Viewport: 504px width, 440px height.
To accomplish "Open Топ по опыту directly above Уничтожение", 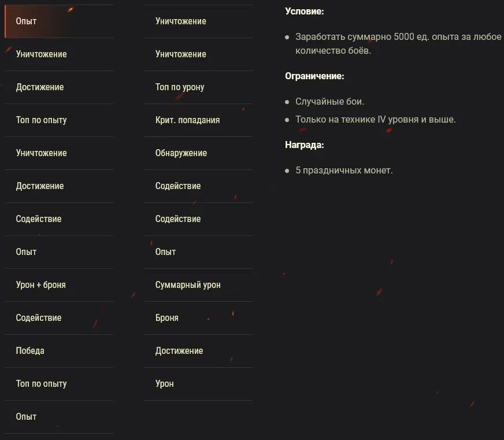I will (42, 120).
